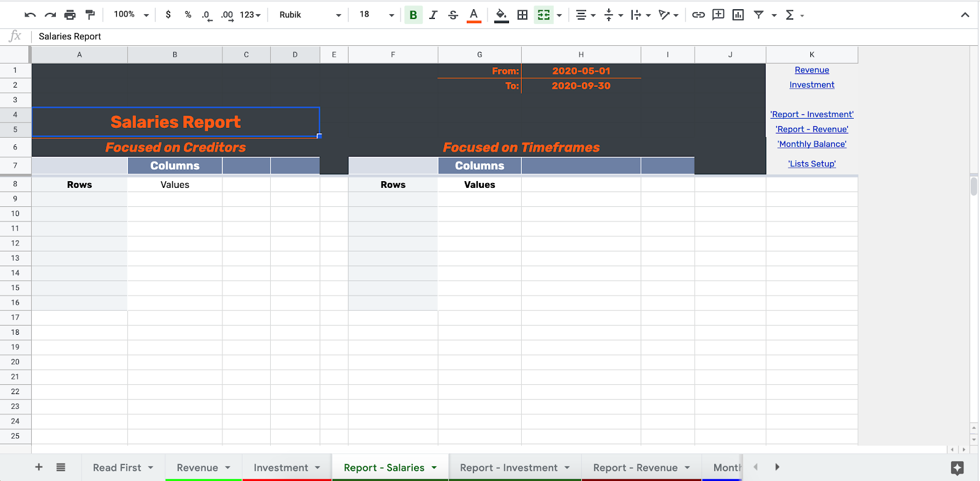Format as percent
This screenshot has width=980, height=481.
click(188, 15)
